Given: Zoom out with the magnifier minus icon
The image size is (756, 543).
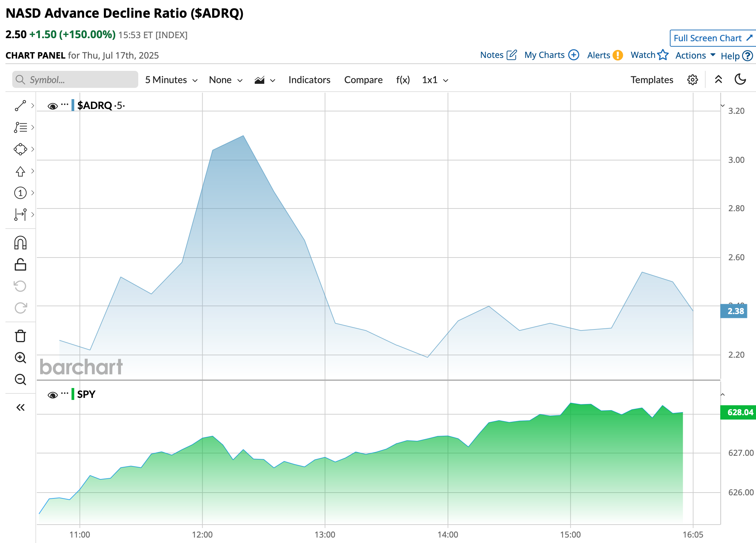Looking at the screenshot, I should click(20, 379).
